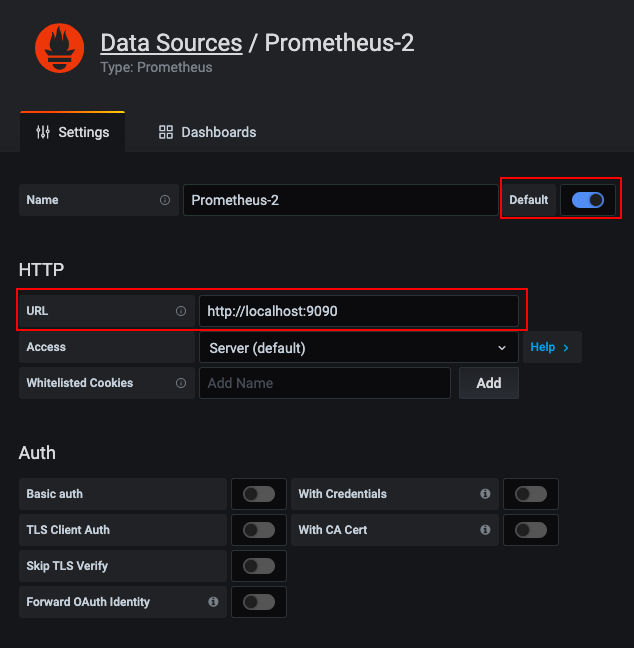Click the sliders icon on Settings tab

[x=43, y=132]
